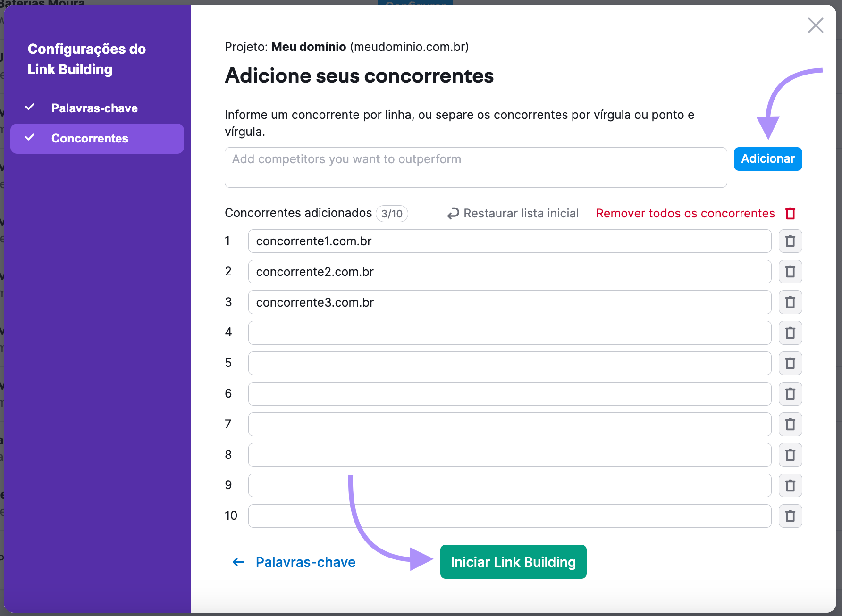Click Configurações do Link Building title
842x616 pixels.
click(87, 59)
